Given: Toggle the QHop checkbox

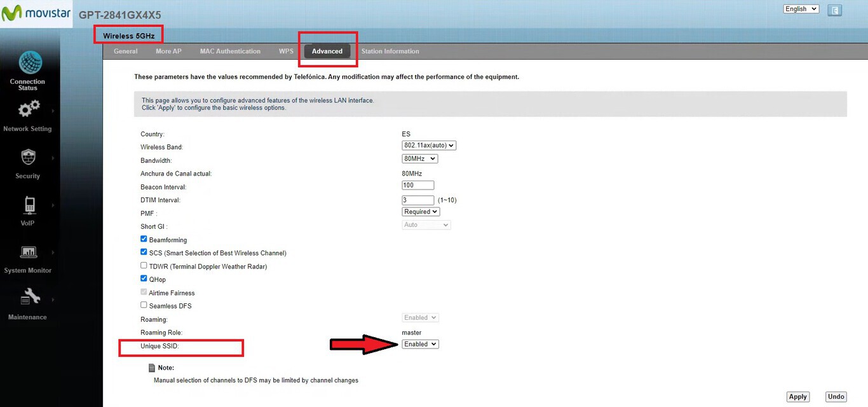Looking at the screenshot, I should coord(144,279).
